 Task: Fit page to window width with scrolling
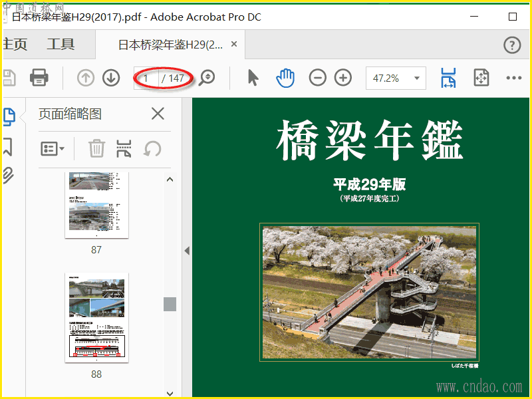coord(448,78)
